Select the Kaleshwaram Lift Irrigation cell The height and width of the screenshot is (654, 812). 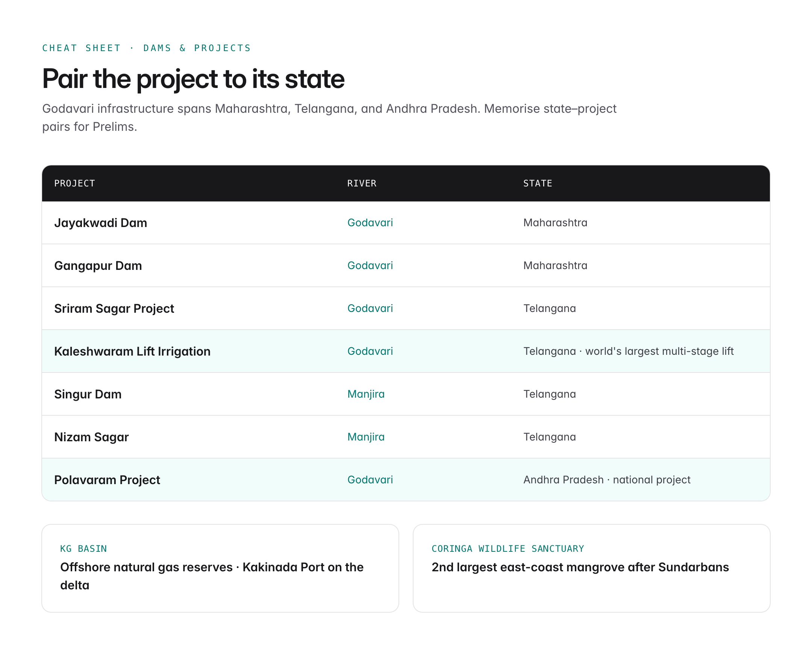point(132,351)
